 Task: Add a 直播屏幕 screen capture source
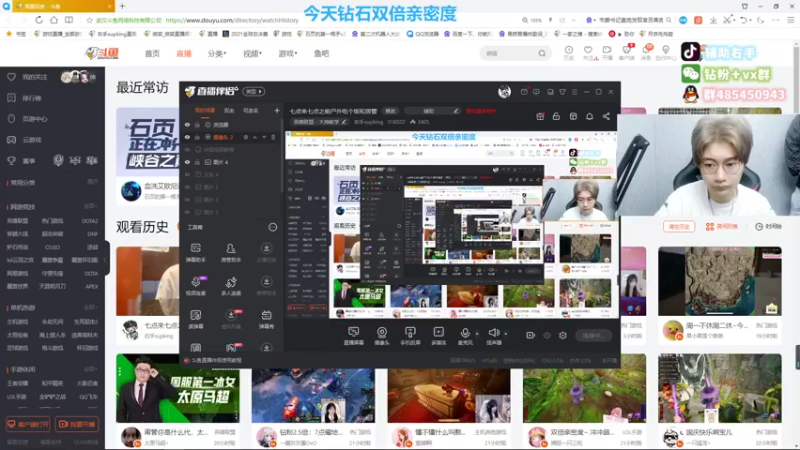point(353,336)
